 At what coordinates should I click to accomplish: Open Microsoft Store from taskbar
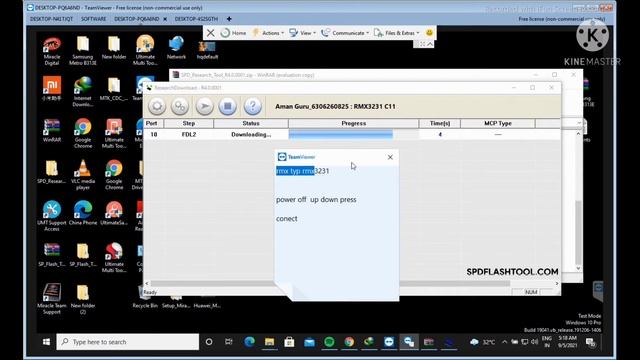[x=289, y=342]
